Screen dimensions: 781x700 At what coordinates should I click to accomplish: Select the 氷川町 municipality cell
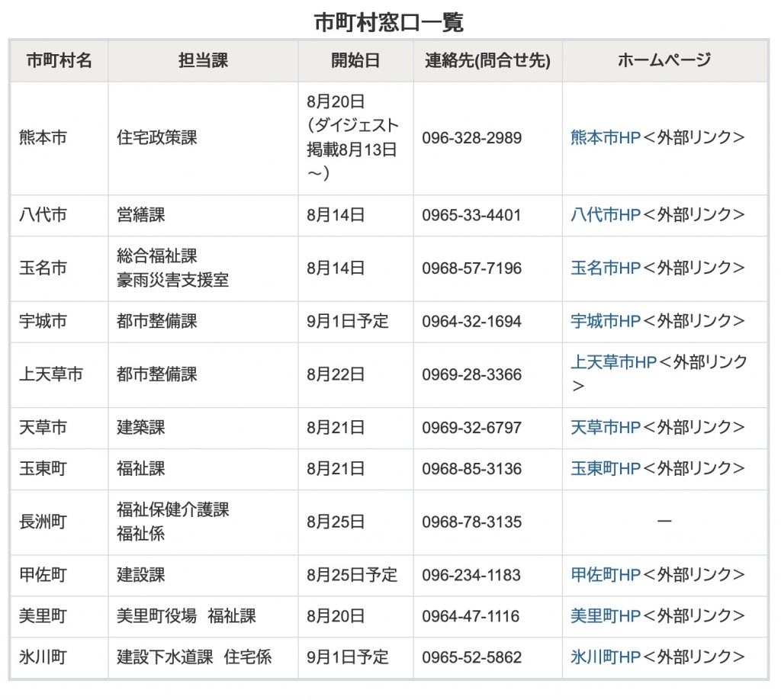pos(59,658)
